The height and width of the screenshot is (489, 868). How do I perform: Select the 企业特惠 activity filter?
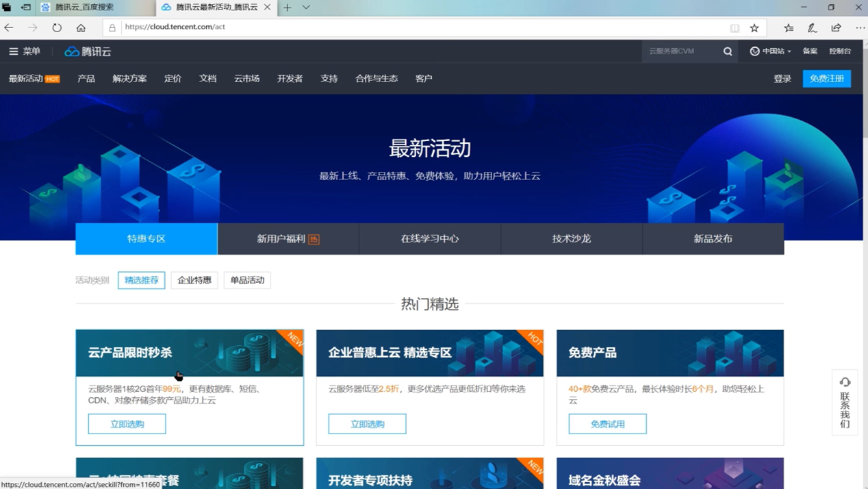(194, 280)
